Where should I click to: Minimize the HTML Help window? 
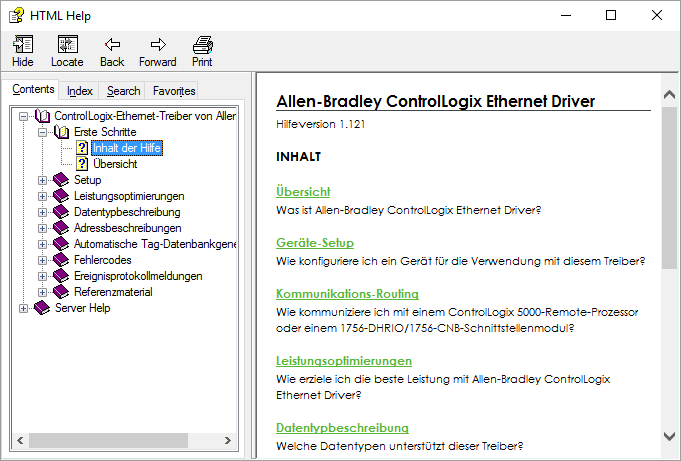click(x=566, y=16)
